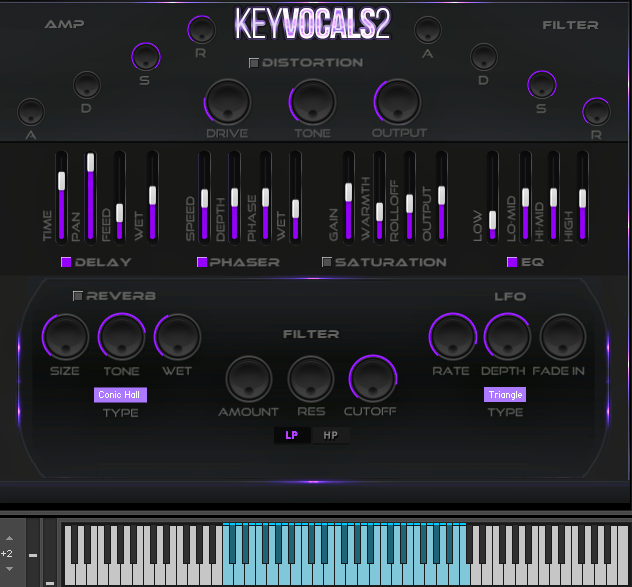The width and height of the screenshot is (632, 587).
Task: Disable the Phaser effect checkbox
Action: click(202, 262)
